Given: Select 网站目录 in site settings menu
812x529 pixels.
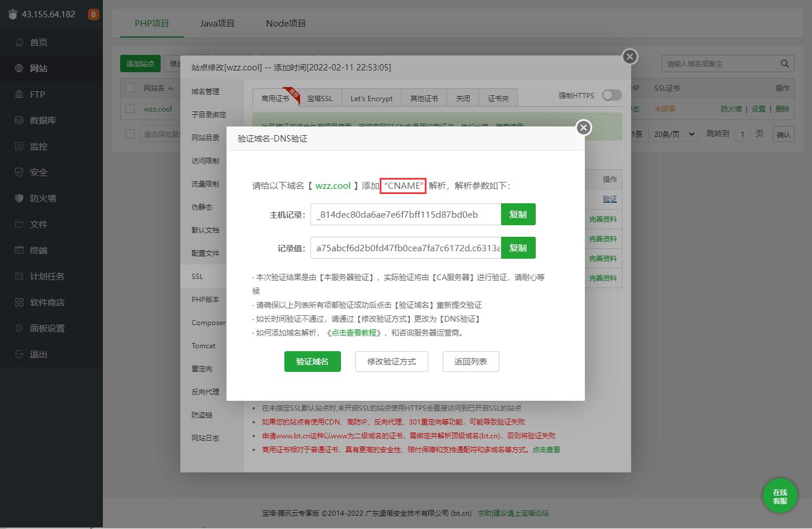Looking at the screenshot, I should tap(205, 137).
